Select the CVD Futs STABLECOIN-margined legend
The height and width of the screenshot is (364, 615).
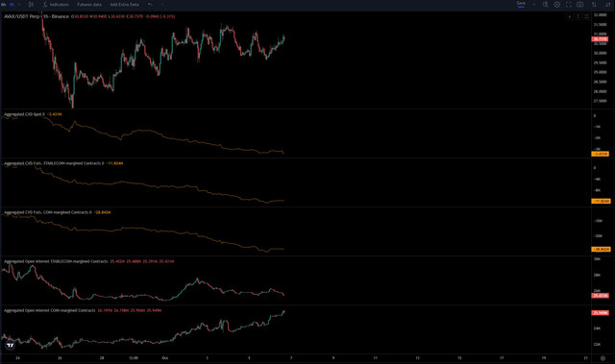coord(54,163)
